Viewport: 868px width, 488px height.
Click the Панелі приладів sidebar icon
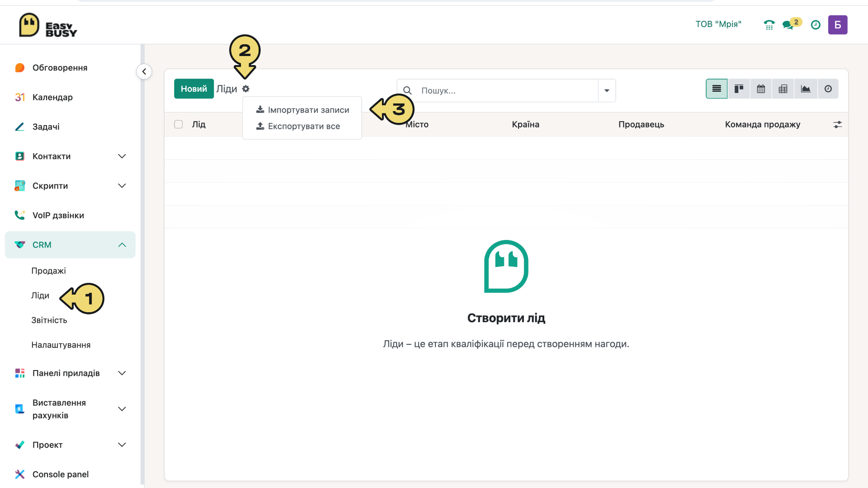pos(19,373)
